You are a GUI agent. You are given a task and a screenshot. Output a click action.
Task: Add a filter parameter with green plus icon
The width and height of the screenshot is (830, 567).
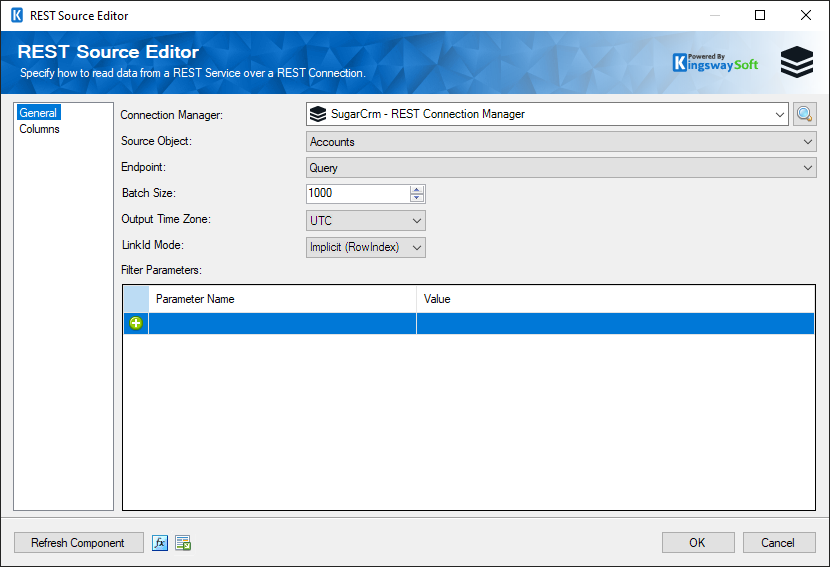(x=136, y=323)
